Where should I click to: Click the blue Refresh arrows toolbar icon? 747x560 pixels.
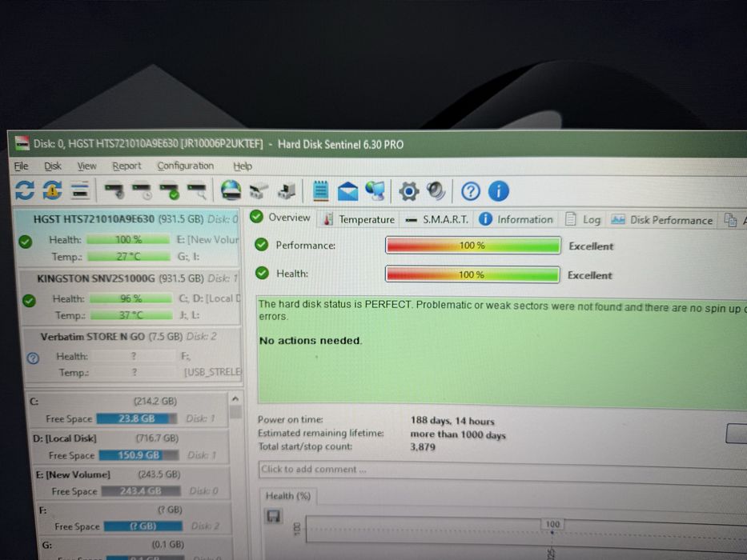[x=25, y=190]
